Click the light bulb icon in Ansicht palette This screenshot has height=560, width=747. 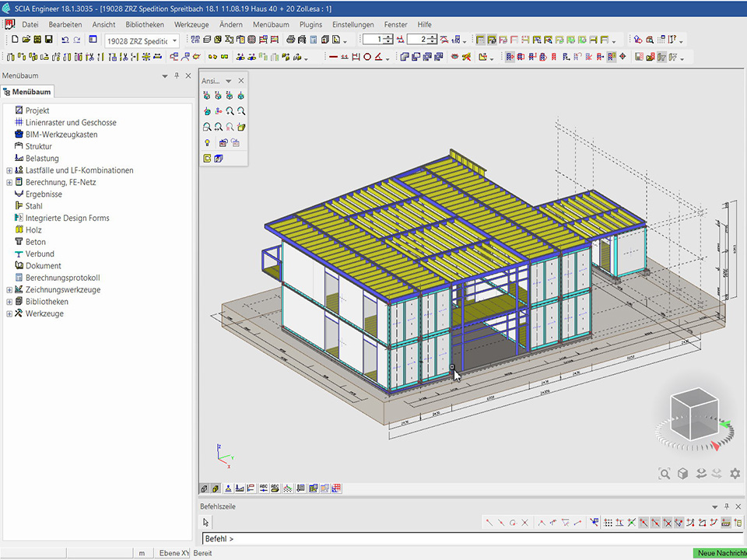coord(207,143)
